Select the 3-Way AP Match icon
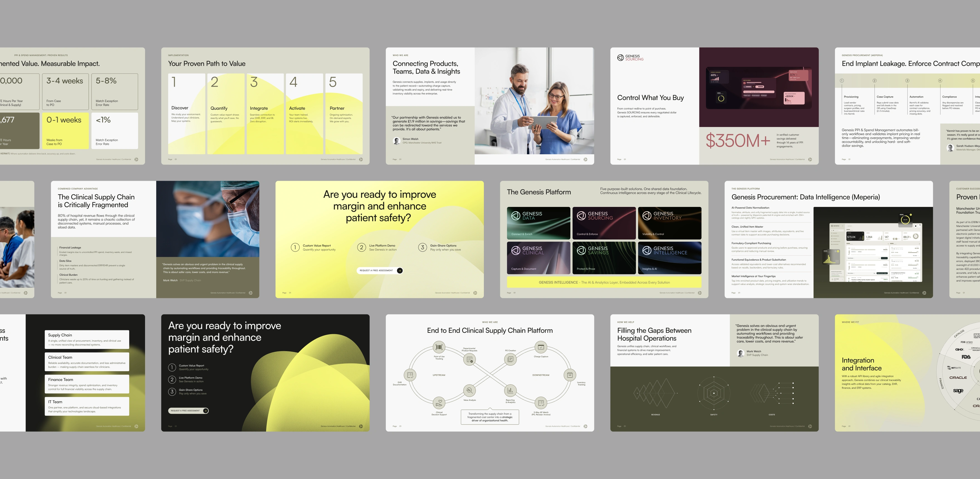This screenshot has width=980, height=479. (541, 402)
